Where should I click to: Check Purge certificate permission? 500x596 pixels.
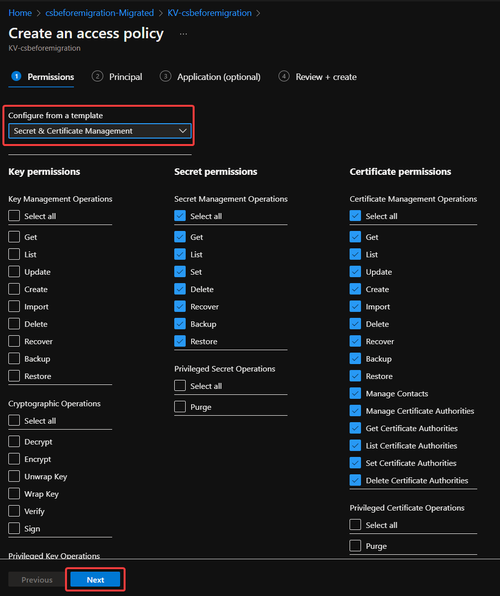point(355,546)
